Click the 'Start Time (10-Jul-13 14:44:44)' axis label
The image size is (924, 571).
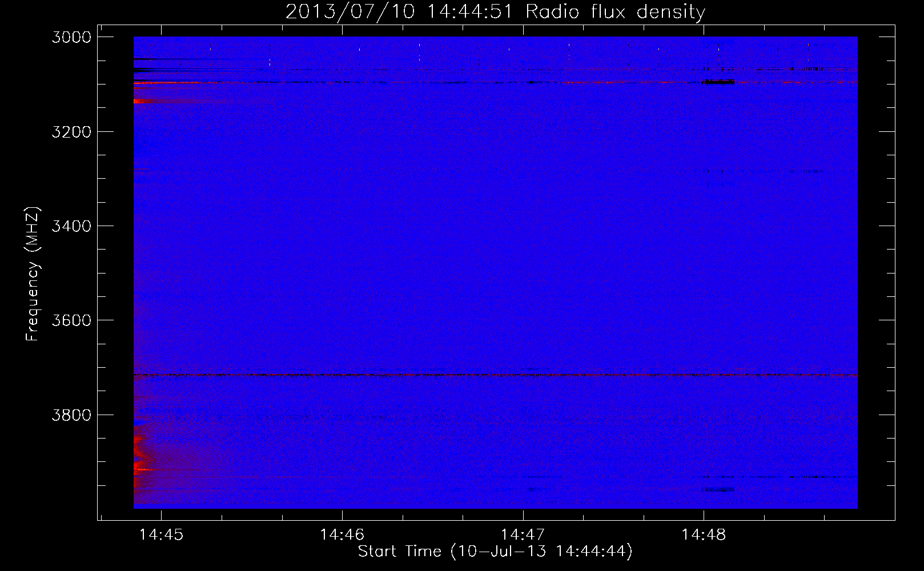[495, 551]
